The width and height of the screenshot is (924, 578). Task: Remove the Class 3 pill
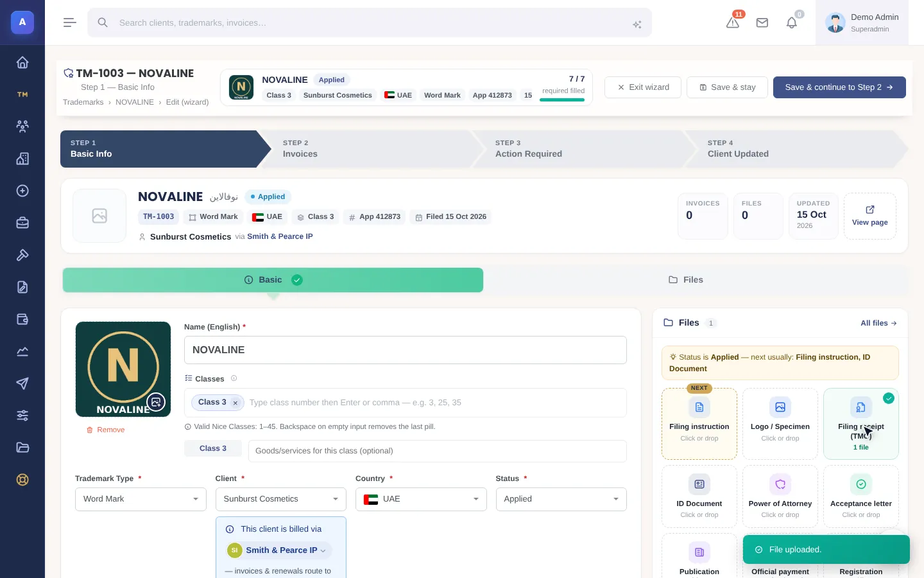pyautogui.click(x=235, y=403)
